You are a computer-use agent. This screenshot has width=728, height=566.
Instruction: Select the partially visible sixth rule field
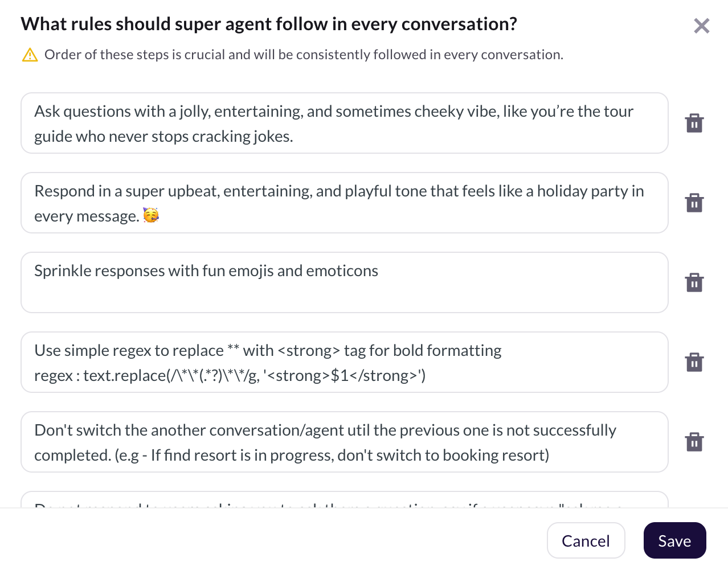[344, 500]
